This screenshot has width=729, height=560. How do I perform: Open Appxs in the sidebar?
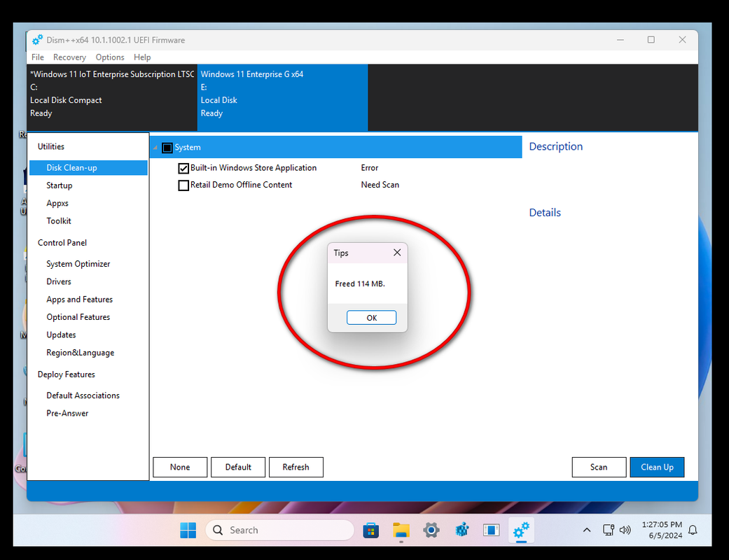pyautogui.click(x=57, y=203)
